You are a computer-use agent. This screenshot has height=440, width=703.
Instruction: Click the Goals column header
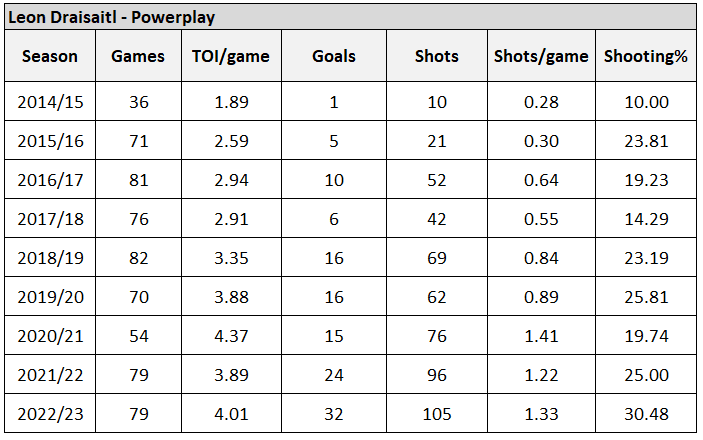click(334, 56)
